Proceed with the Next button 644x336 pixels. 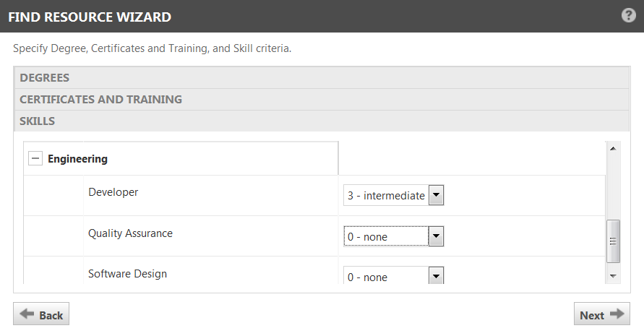(601, 314)
